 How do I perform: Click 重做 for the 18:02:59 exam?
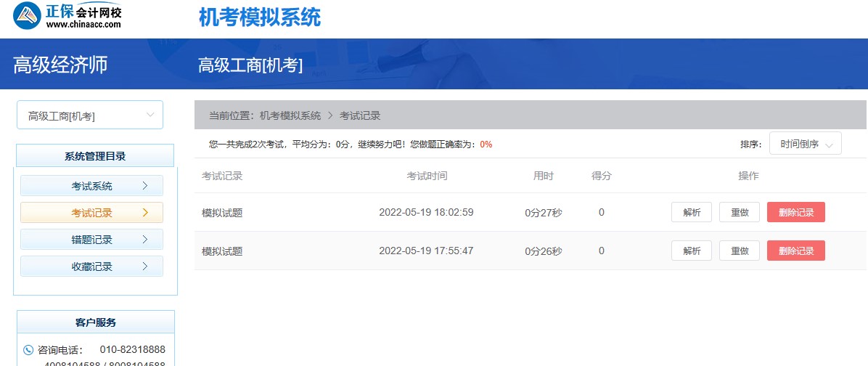(739, 212)
